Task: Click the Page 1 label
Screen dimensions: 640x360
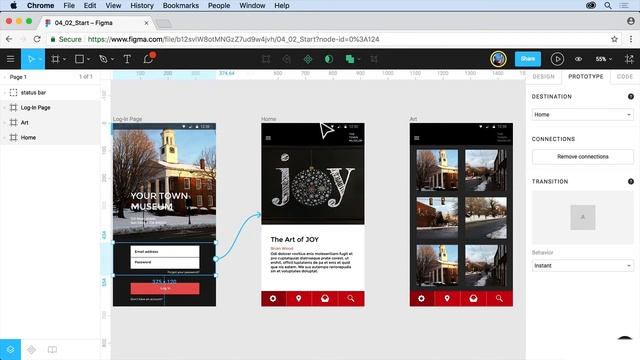Action: [x=18, y=77]
